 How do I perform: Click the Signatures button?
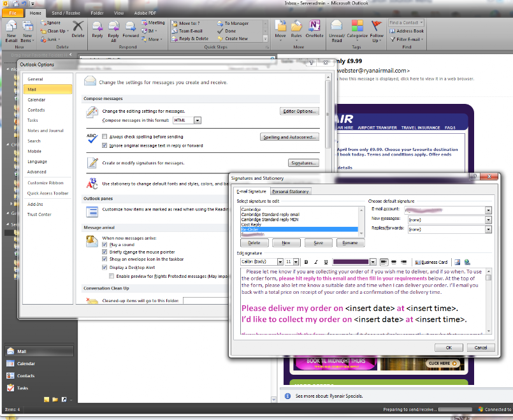click(303, 163)
